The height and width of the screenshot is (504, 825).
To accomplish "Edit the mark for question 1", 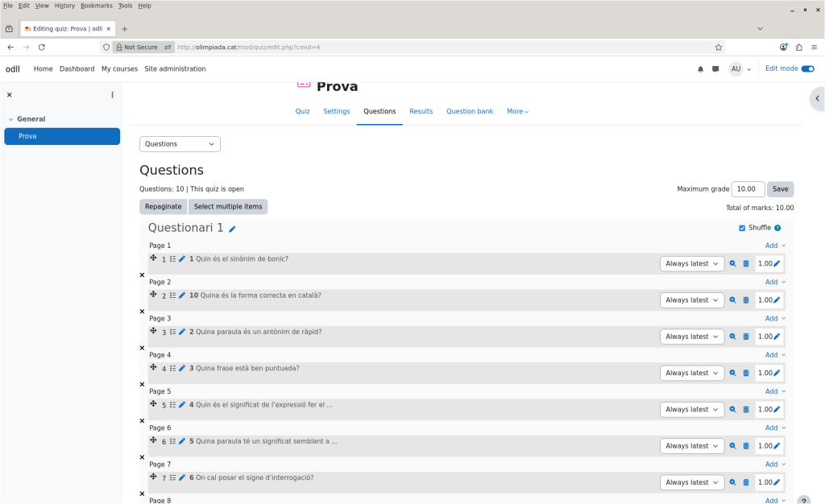I will 777,264.
